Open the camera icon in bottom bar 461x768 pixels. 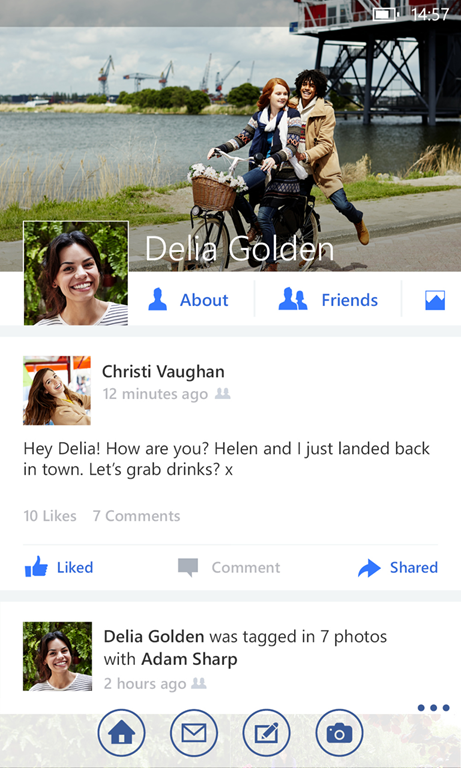click(x=340, y=733)
